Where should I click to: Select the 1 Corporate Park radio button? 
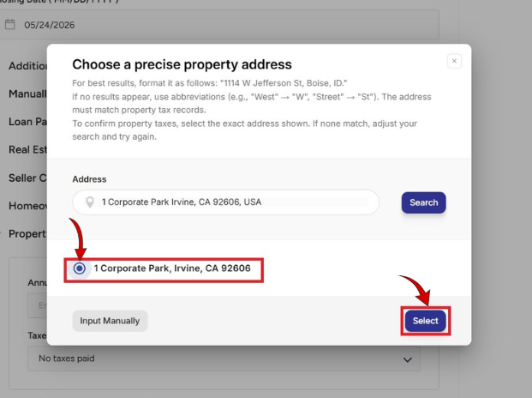tap(80, 268)
